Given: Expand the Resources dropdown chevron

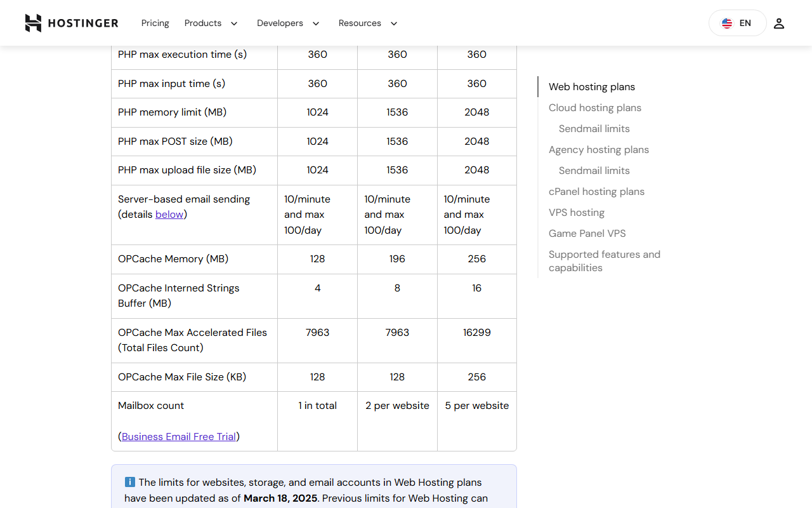Looking at the screenshot, I should pyautogui.click(x=393, y=23).
